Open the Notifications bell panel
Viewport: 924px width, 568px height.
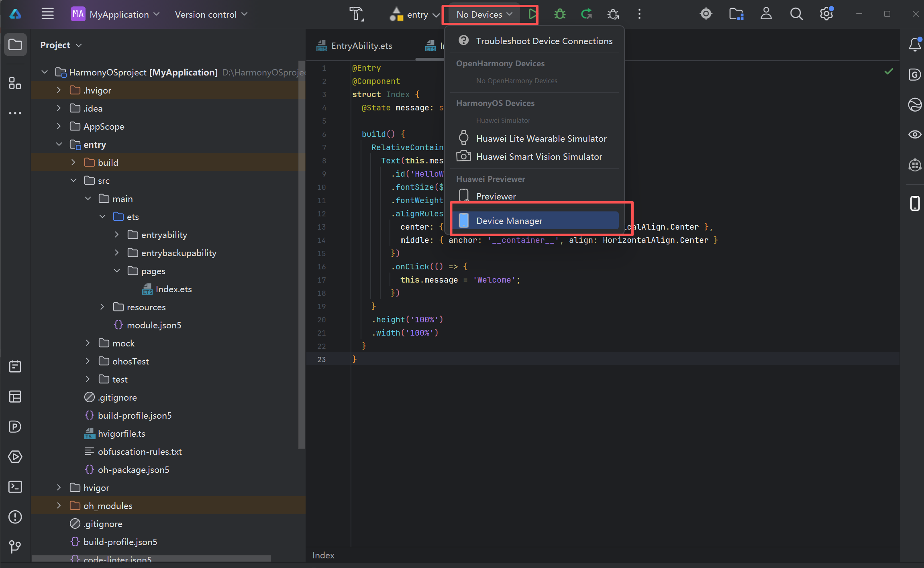pyautogui.click(x=915, y=44)
